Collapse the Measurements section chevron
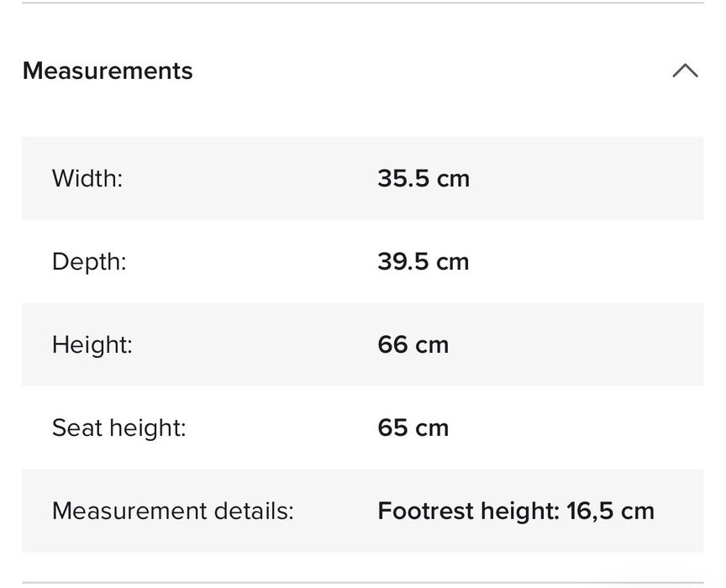The width and height of the screenshot is (726, 588). (685, 71)
